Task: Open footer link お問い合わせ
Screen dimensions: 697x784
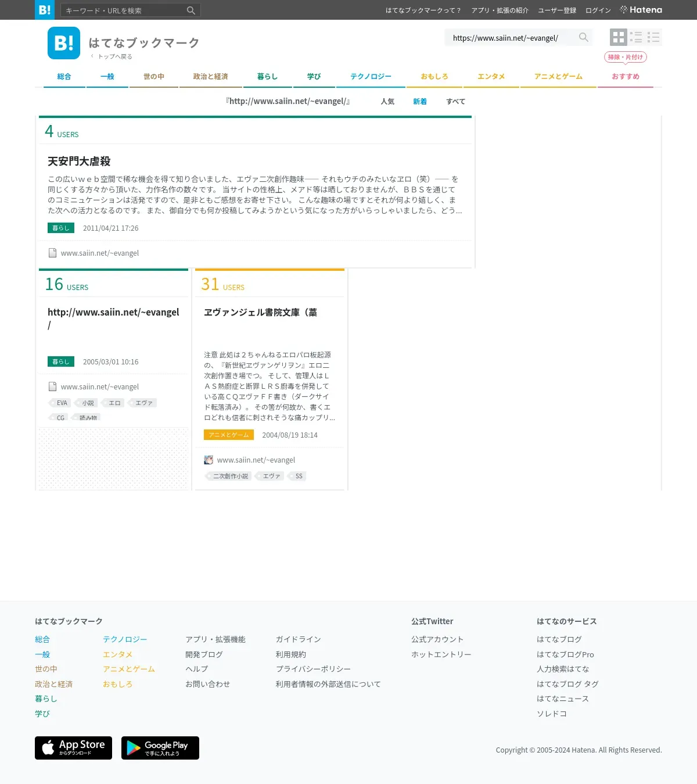Action: [x=207, y=684]
